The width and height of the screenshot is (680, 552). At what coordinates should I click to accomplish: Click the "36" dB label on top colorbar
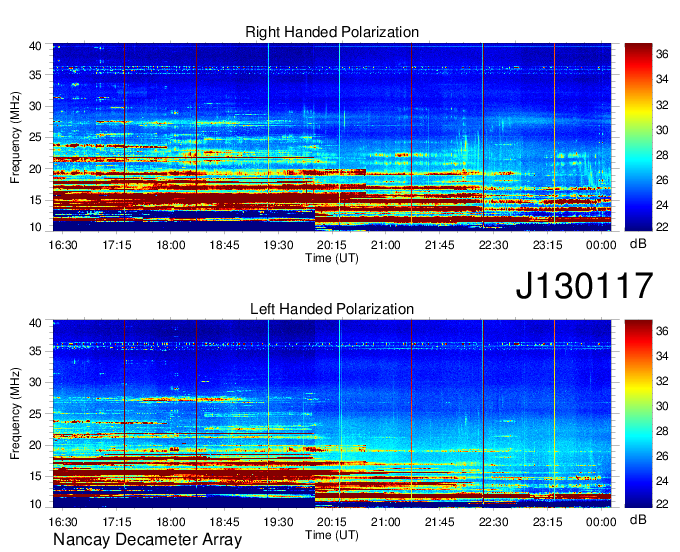(662, 54)
